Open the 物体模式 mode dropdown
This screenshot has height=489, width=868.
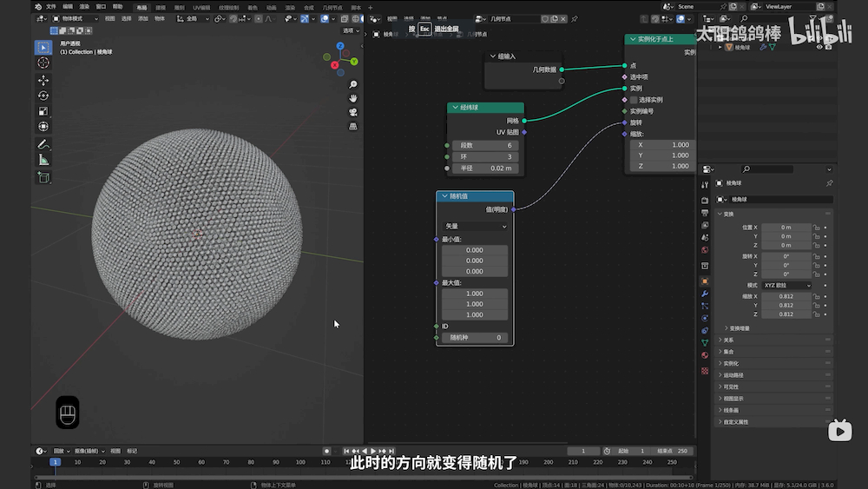point(76,19)
